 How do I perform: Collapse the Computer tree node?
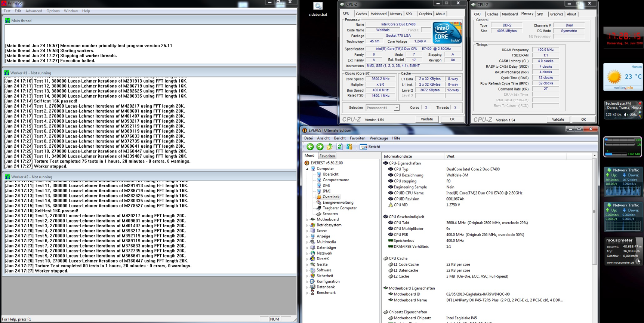coord(307,169)
